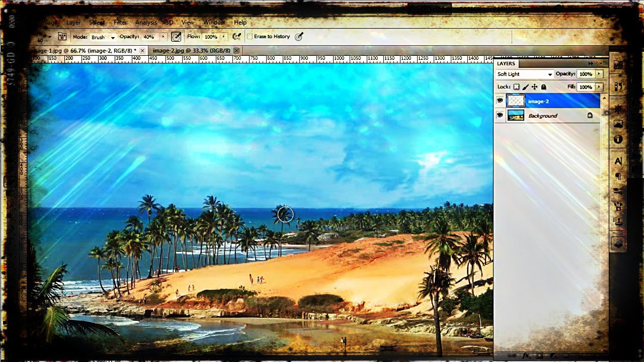Open the Paragraph panel icon
Image resolution: width=644 pixels, height=362 pixels.
coord(618,176)
